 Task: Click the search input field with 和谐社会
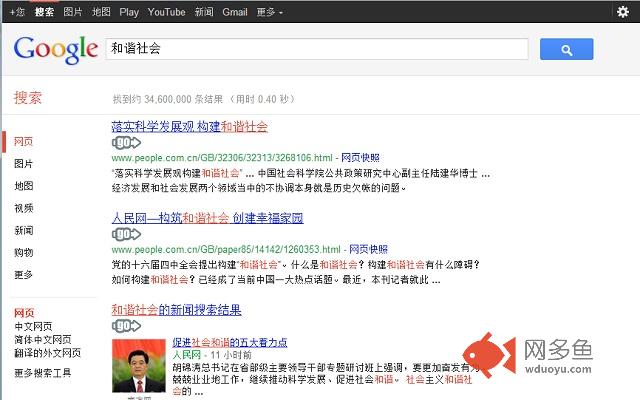coord(317,49)
